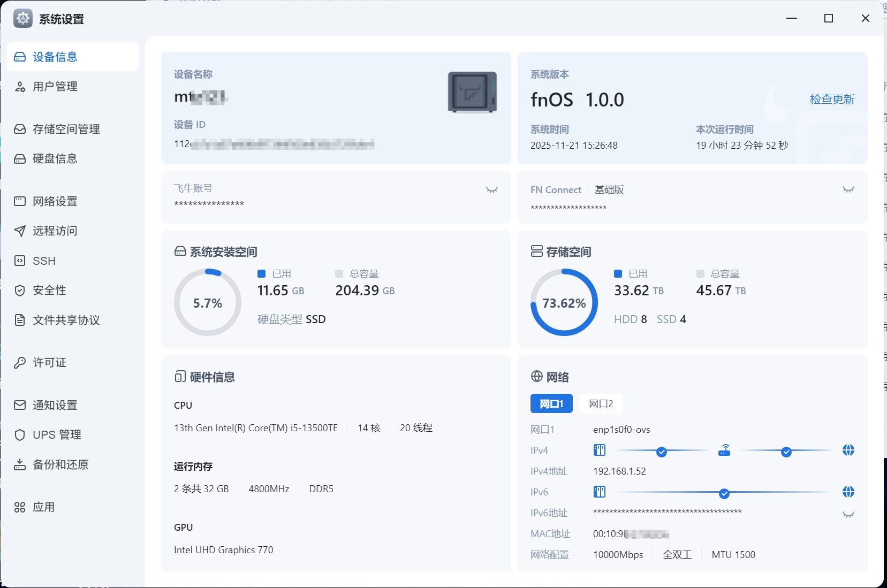Viewport: 887px width, 588px height.
Task: Go to the 硬盘信息 section
Action: coord(55,159)
